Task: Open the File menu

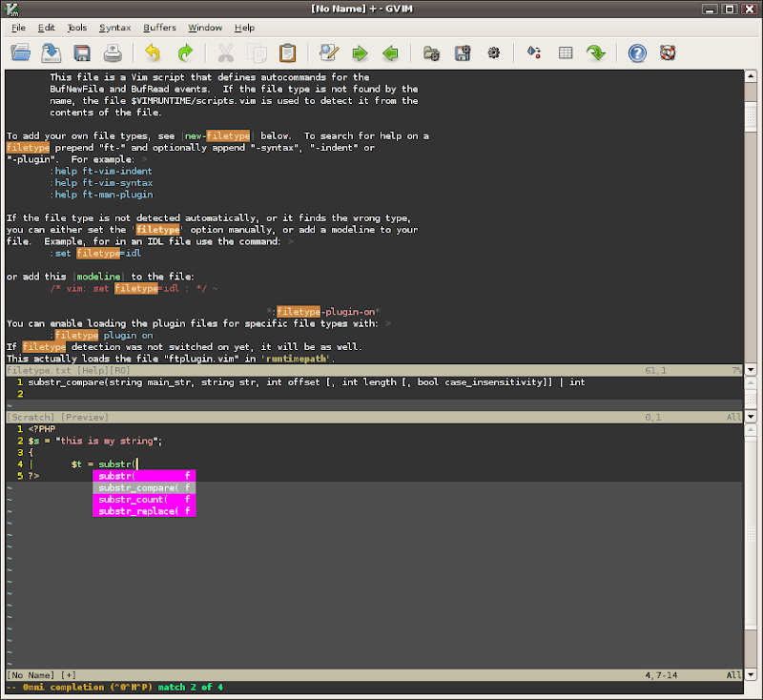Action: (18, 28)
